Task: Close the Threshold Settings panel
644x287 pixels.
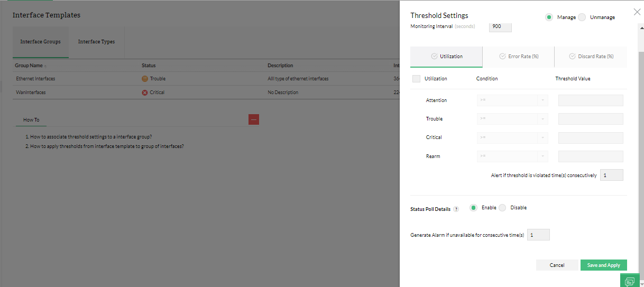Action: click(x=637, y=12)
